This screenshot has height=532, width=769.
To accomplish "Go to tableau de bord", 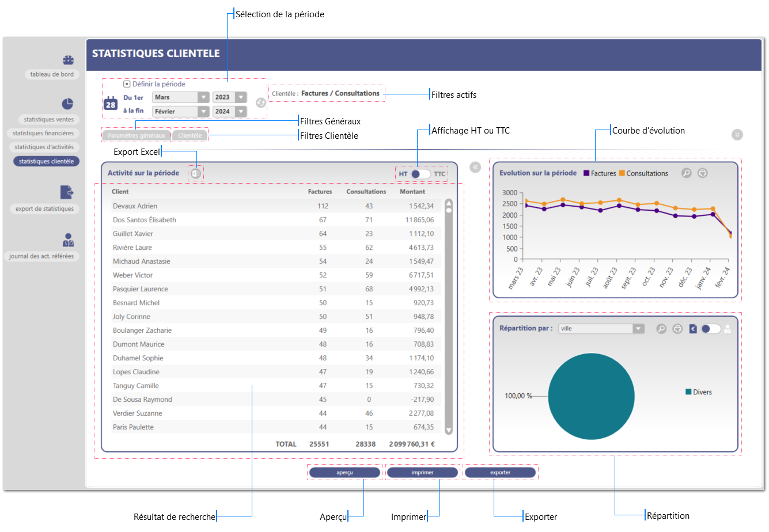I will point(52,74).
